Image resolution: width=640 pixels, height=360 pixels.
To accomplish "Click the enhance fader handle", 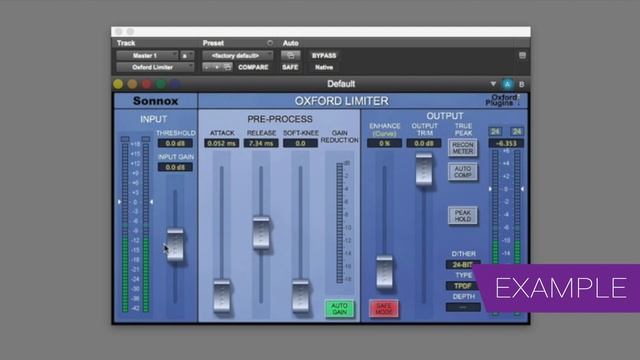I will pyautogui.click(x=384, y=272).
